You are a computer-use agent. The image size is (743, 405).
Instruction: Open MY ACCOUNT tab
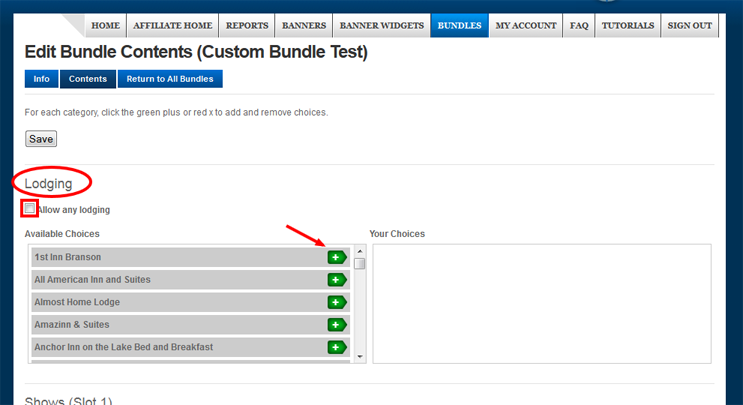click(x=526, y=26)
